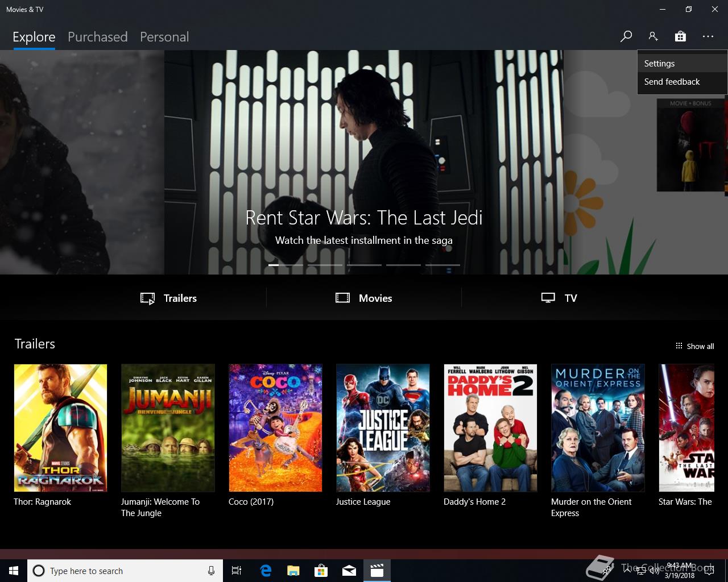Switch to the Purchased tab
The image size is (728, 582).
[97, 37]
